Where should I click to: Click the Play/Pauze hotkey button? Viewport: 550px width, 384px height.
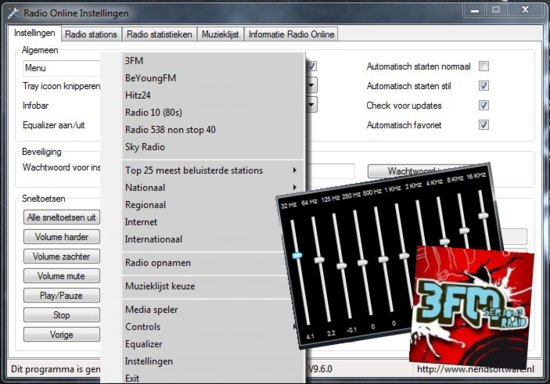[x=61, y=296]
